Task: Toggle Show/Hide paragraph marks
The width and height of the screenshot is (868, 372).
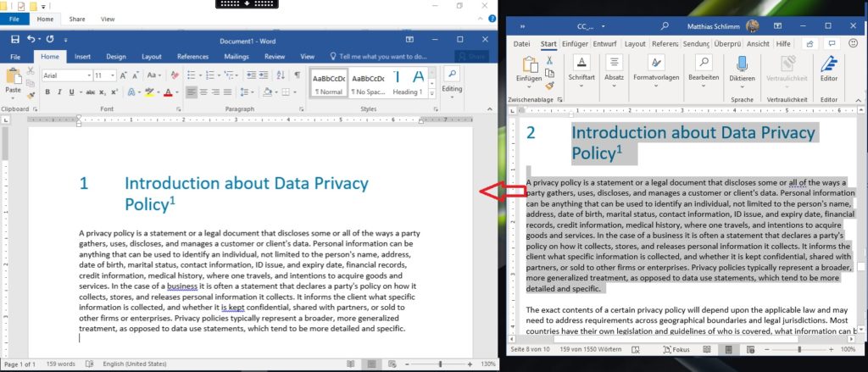Action: point(298,75)
